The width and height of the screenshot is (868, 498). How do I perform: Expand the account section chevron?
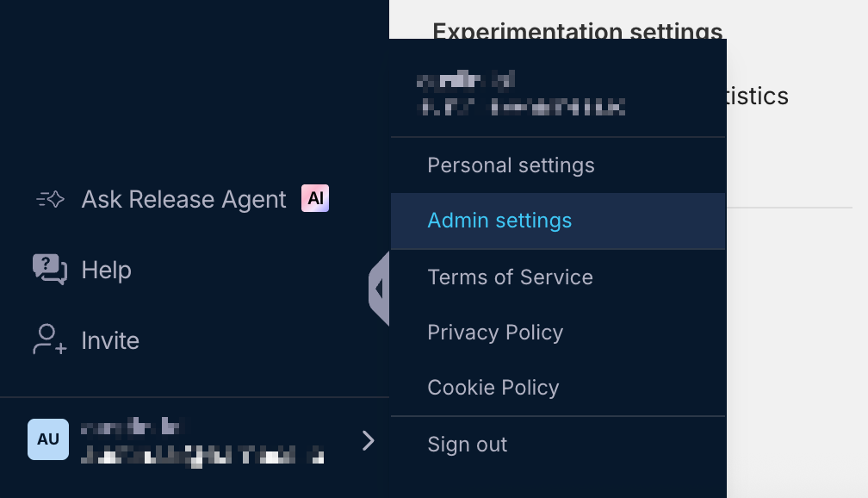(369, 440)
